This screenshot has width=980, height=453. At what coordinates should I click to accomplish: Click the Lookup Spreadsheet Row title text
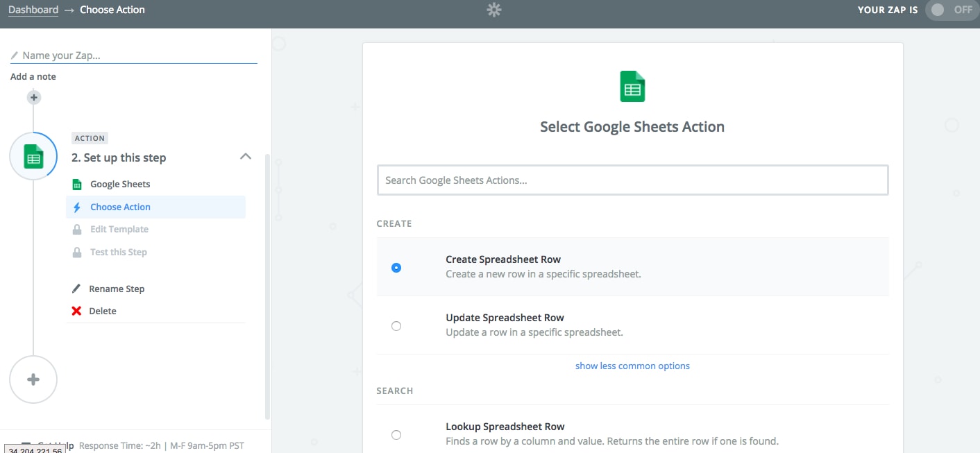[505, 427]
